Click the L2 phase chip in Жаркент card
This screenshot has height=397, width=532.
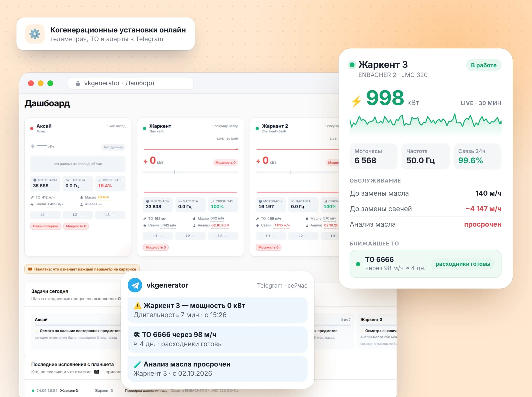pyautogui.click(x=190, y=236)
